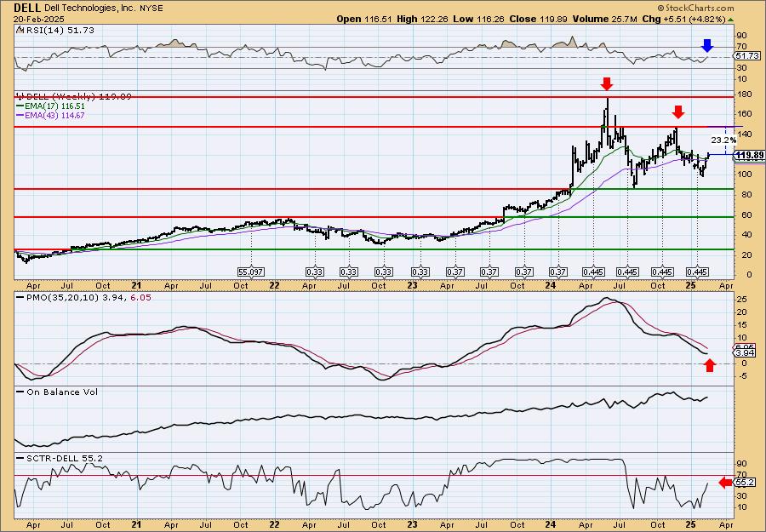Click the green up triangle beside Chg

[x=730, y=20]
